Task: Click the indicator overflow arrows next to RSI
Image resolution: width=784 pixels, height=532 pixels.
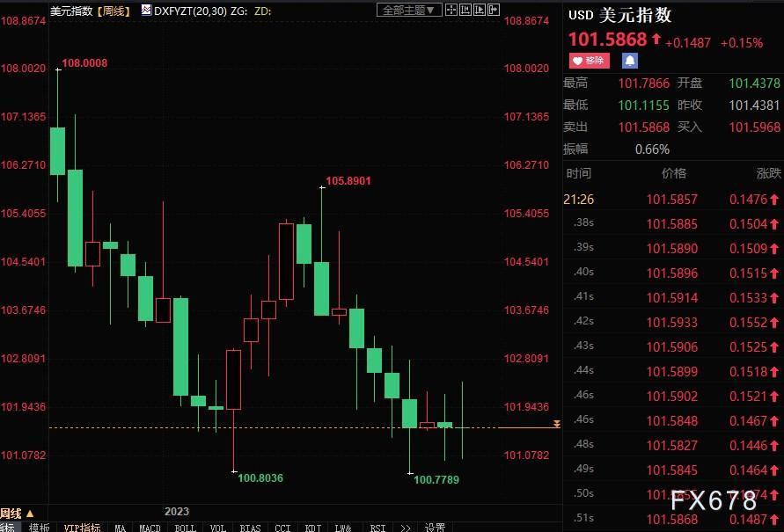Action: click(404, 528)
